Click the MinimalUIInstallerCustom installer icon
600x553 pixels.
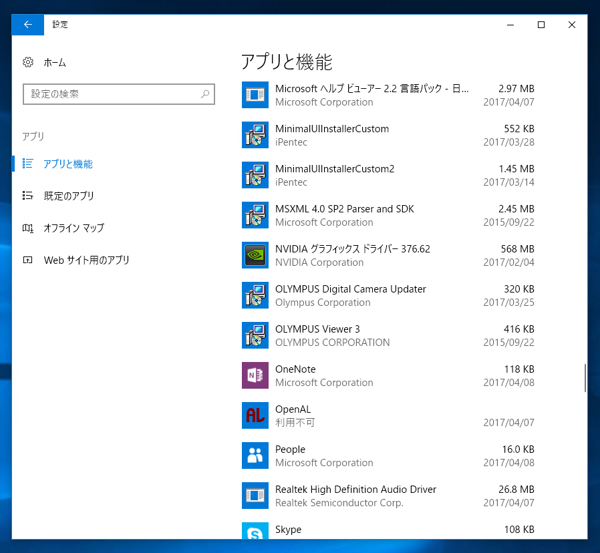tap(255, 135)
